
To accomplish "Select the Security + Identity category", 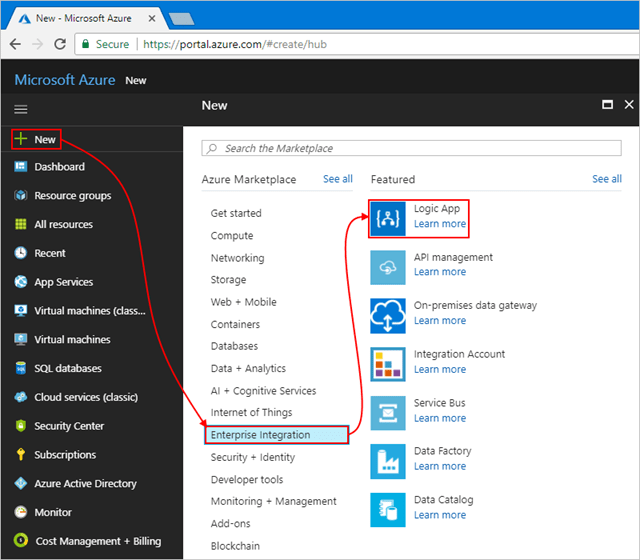I will click(x=253, y=457).
